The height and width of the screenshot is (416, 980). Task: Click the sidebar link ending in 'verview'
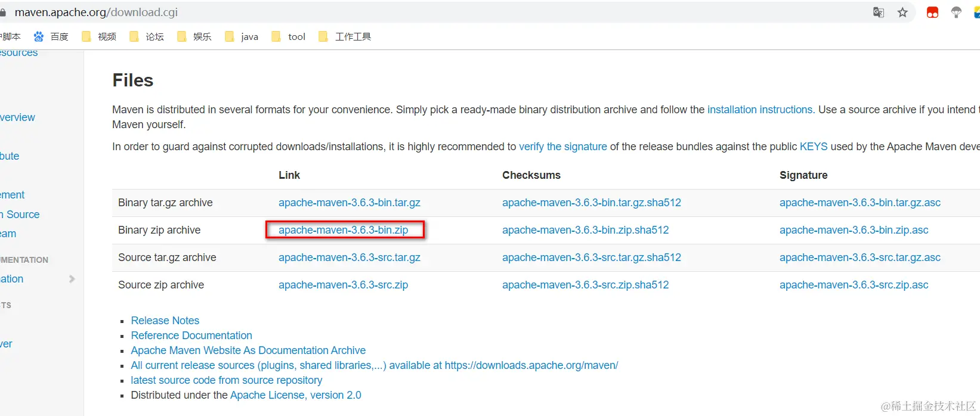pyautogui.click(x=17, y=117)
